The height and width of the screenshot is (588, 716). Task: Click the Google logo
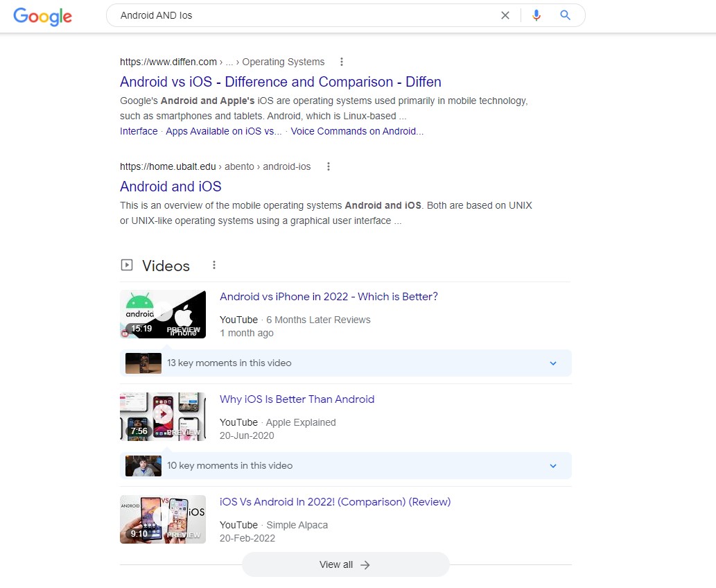42,16
